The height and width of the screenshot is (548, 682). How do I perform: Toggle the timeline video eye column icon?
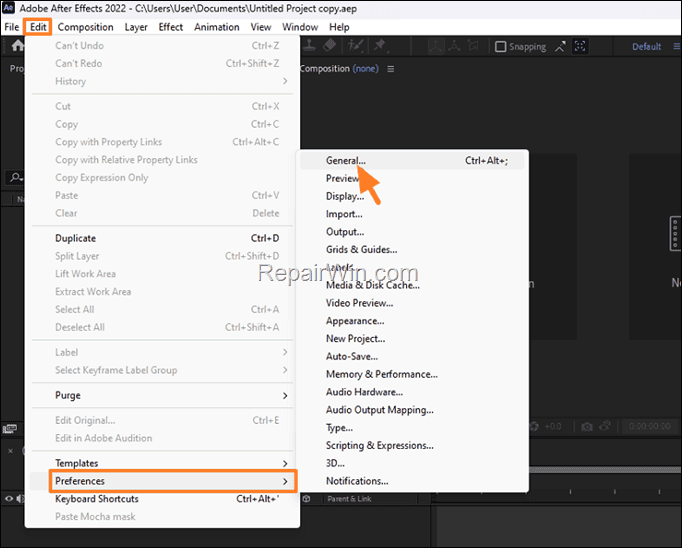pos(9,498)
